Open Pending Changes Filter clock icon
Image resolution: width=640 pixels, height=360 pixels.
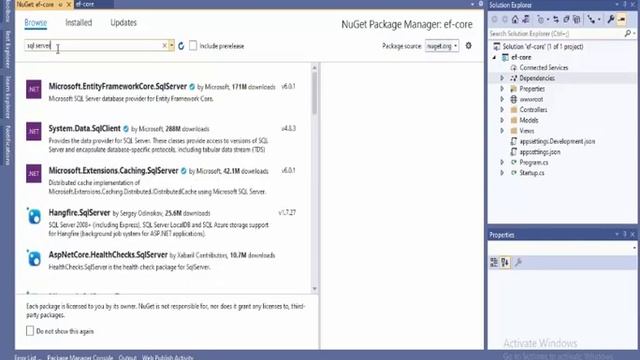pos(541,19)
